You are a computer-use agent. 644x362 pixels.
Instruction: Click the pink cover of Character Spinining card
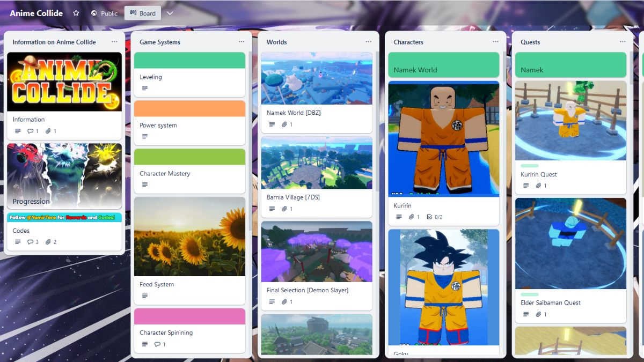coord(189,316)
